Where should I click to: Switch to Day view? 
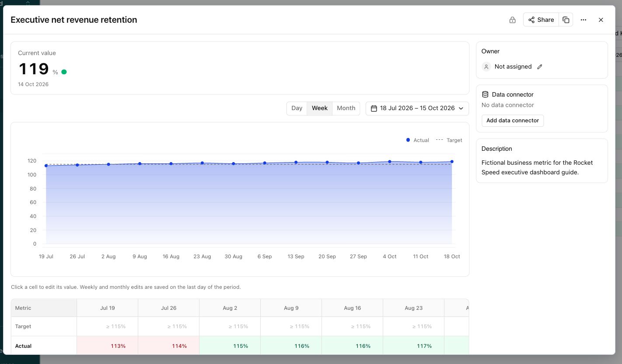297,108
